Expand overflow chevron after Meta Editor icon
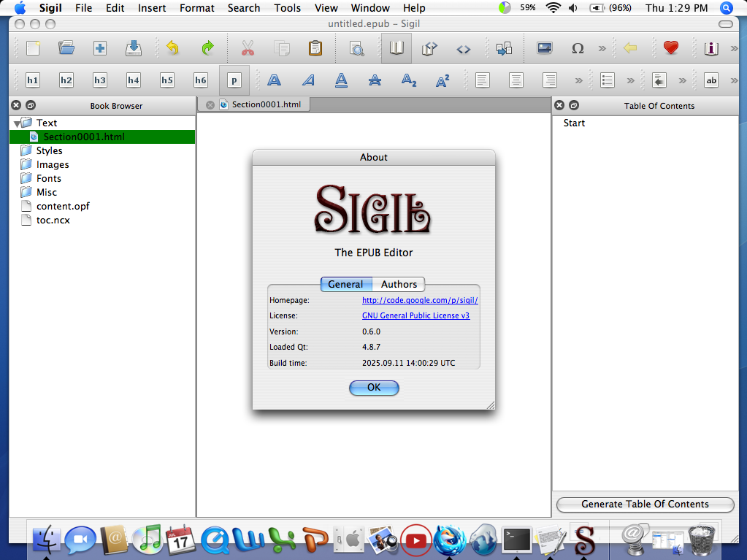747x560 pixels. 734,48
